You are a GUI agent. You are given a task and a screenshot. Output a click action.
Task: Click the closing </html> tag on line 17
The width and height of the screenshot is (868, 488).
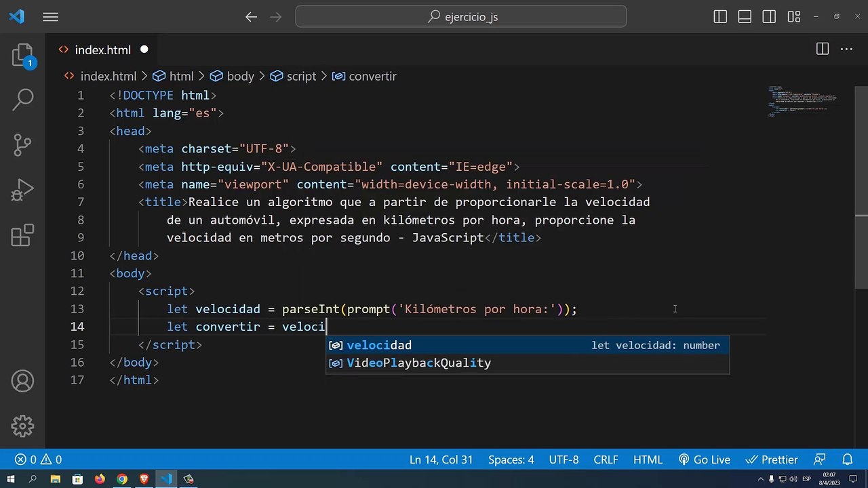tap(134, 380)
